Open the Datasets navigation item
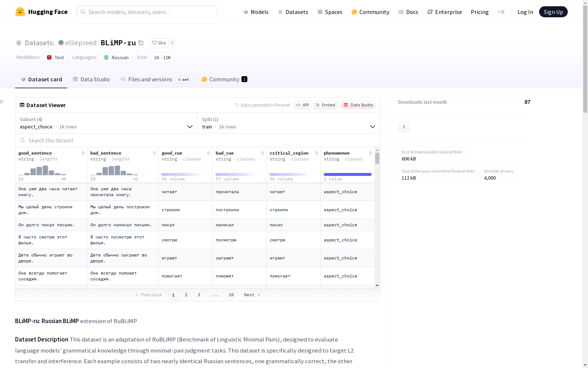Screen dimensions: 588x368 [293, 12]
